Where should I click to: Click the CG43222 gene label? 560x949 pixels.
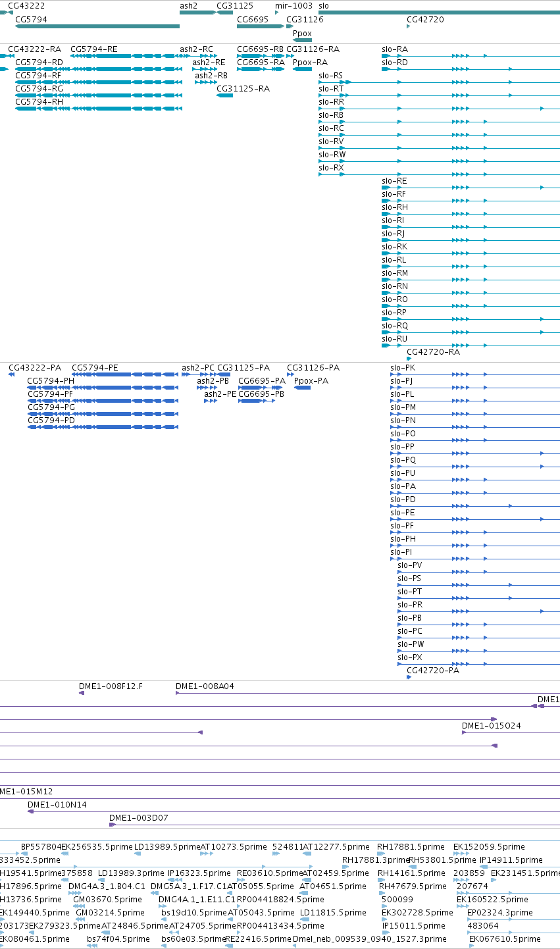click(x=26, y=5)
